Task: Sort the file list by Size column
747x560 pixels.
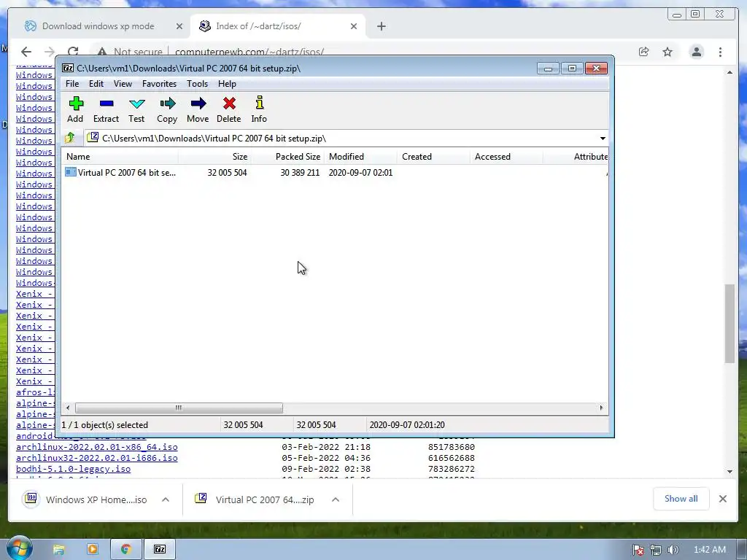Action: coord(215,157)
